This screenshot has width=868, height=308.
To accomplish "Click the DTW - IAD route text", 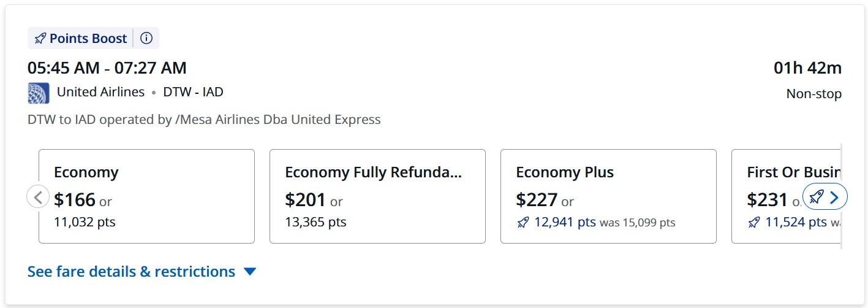I will click(x=193, y=92).
